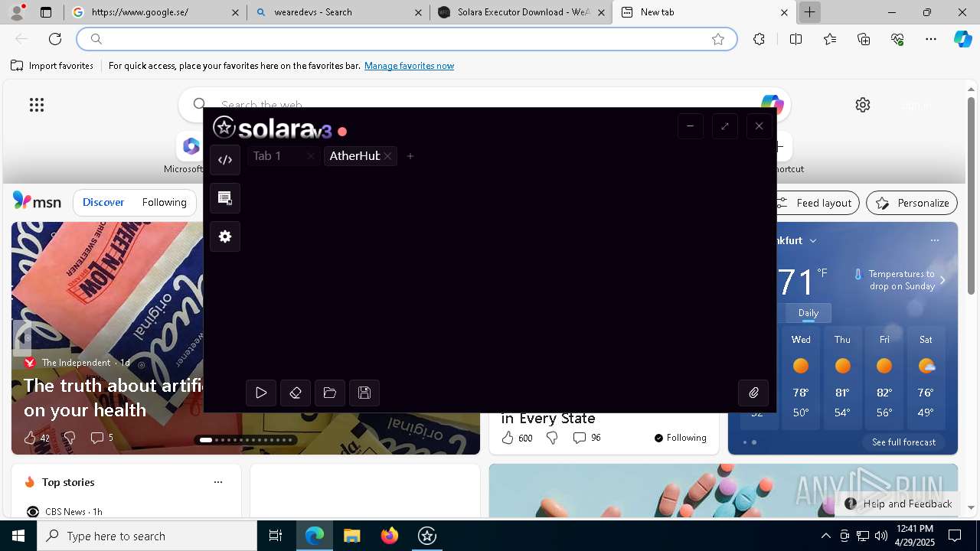This screenshot has width=980, height=551.
Task: Open comments on sweetener article
Action: point(102,438)
